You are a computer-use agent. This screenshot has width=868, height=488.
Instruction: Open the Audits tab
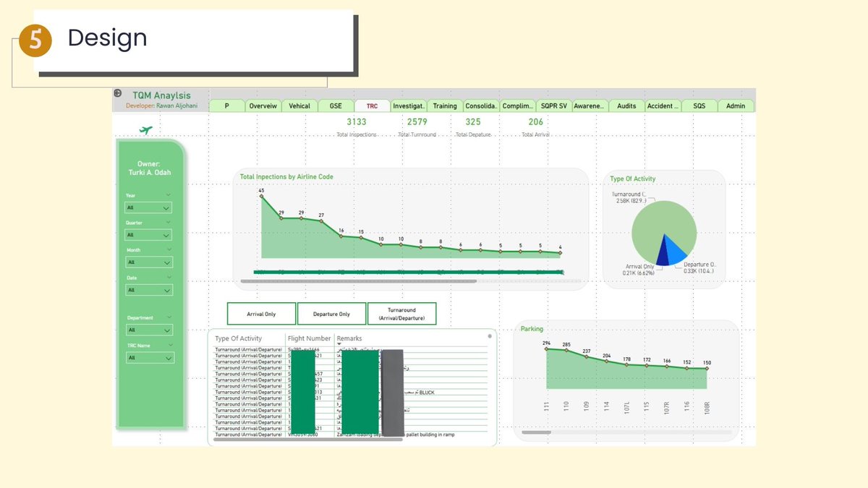[x=627, y=106]
